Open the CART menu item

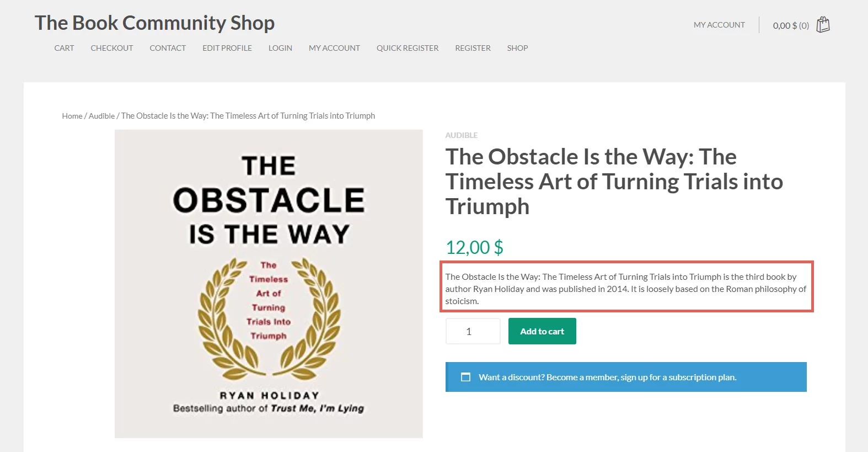[64, 48]
